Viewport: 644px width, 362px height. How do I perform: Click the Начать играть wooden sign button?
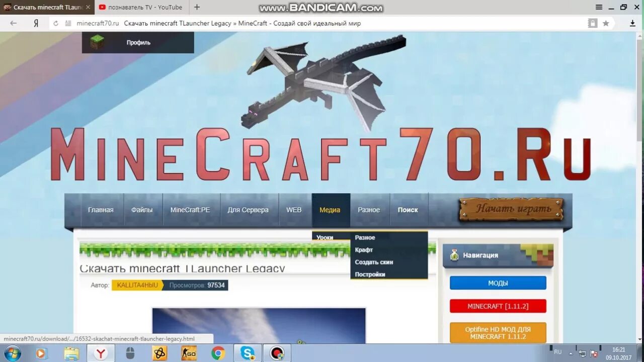coord(511,209)
